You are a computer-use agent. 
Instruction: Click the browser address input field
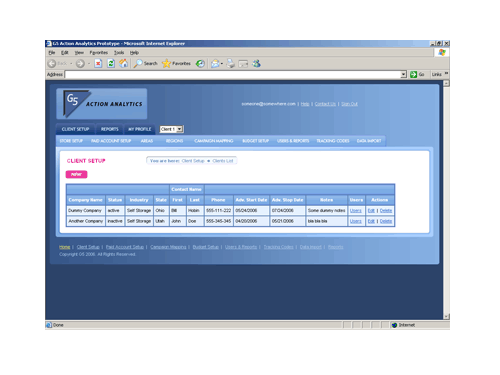(x=233, y=74)
